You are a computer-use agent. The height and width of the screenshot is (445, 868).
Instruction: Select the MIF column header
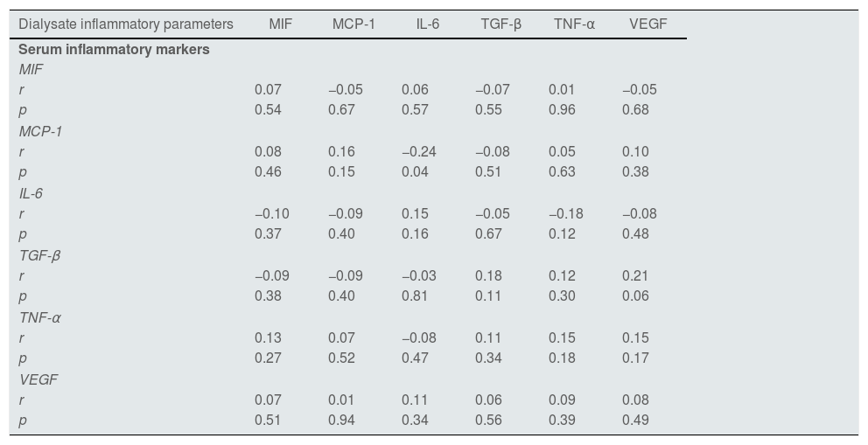pyautogui.click(x=280, y=24)
